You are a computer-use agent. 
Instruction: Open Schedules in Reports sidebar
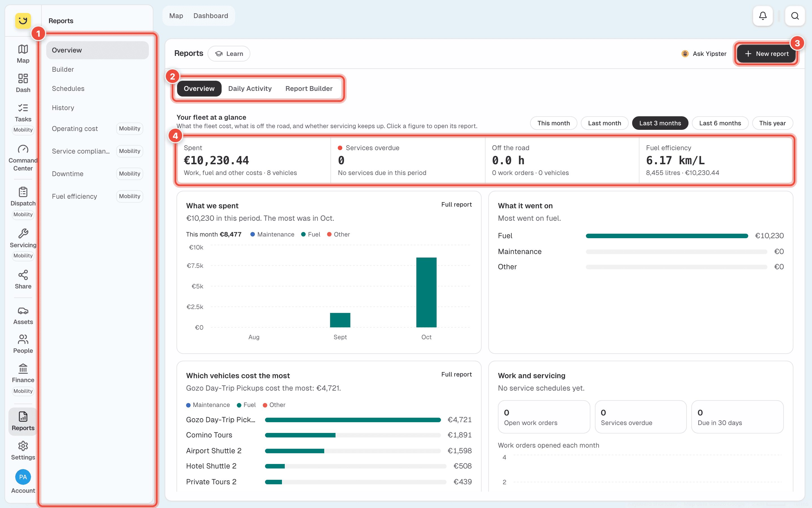(x=97, y=88)
